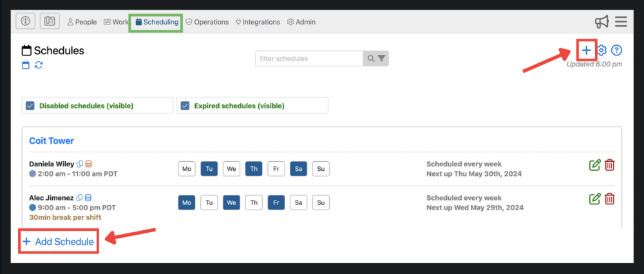The height and width of the screenshot is (274, 644).
Task: Toggle Tuesday for Alec Jimenez
Action: pyautogui.click(x=209, y=202)
